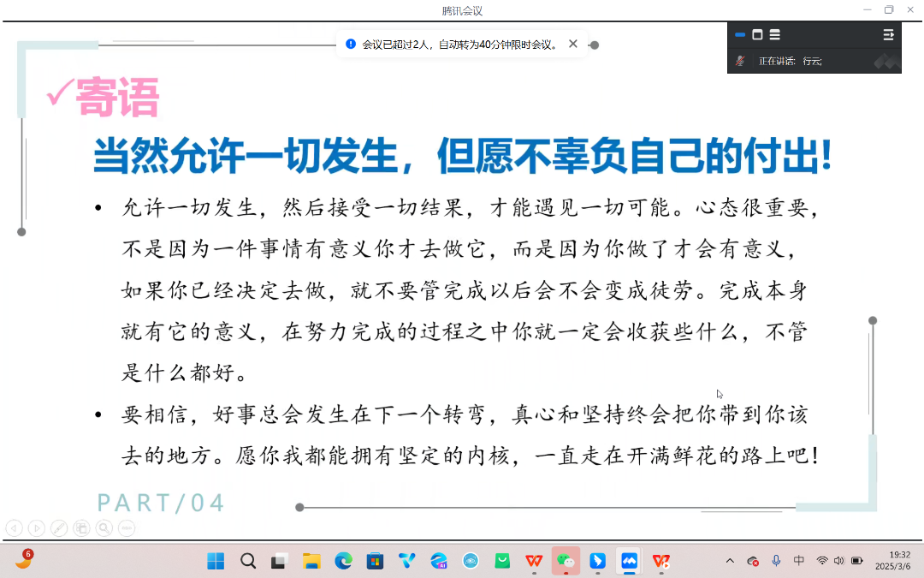Click the magnifier zoom icon on slide
The image size is (924, 578).
pos(104,528)
